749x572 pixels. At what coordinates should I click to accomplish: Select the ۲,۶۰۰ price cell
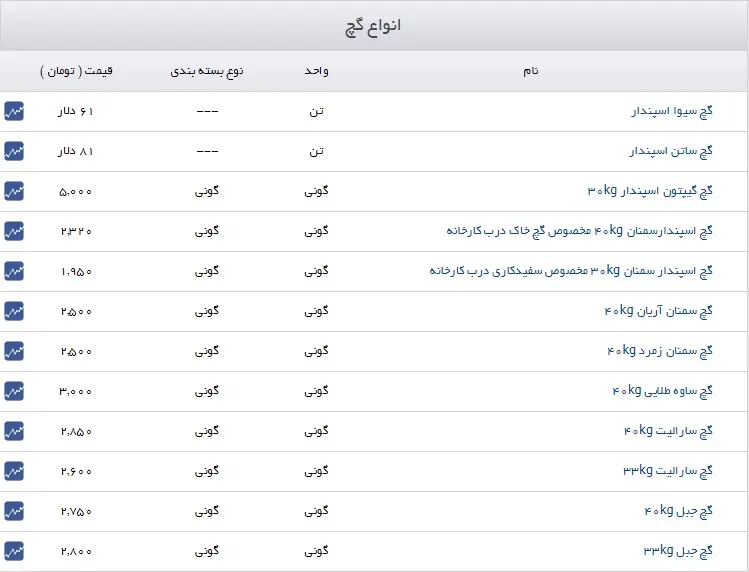click(x=76, y=471)
